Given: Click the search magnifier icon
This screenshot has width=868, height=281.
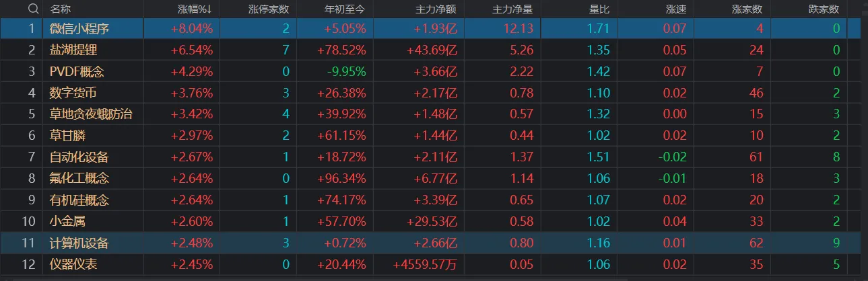Looking at the screenshot, I should [x=32, y=9].
